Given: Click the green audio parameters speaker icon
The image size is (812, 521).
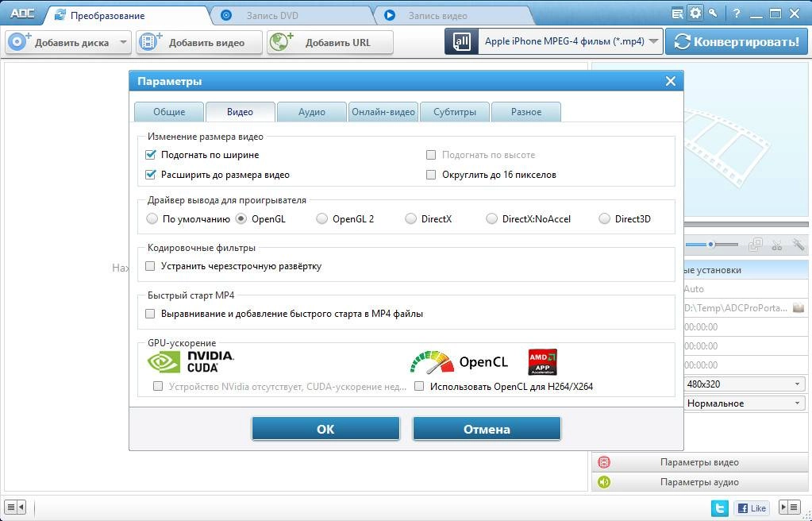Looking at the screenshot, I should click(x=604, y=482).
